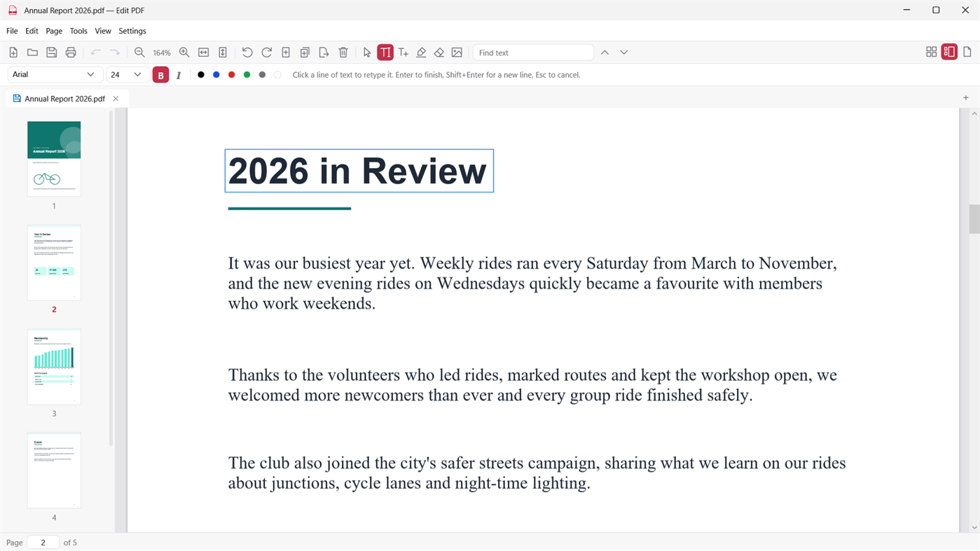Click the zoom in magnifier
This screenshot has width=980, height=551.
tap(184, 53)
